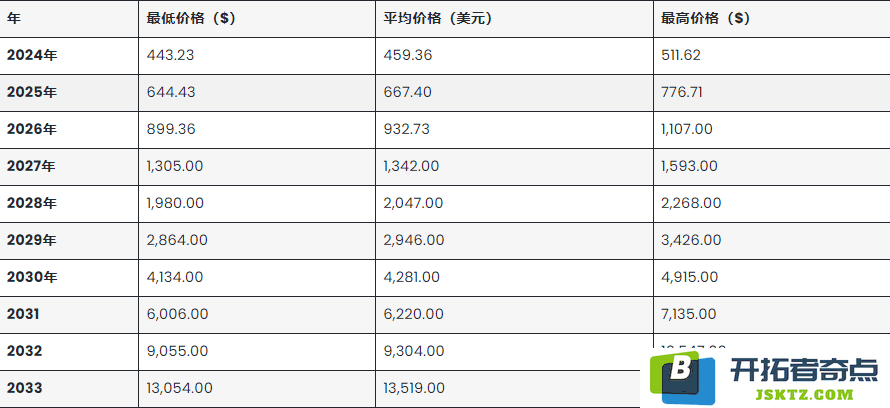Select the 2029年 average price 2,946.00 cell
The image size is (890, 408).
tap(515, 241)
